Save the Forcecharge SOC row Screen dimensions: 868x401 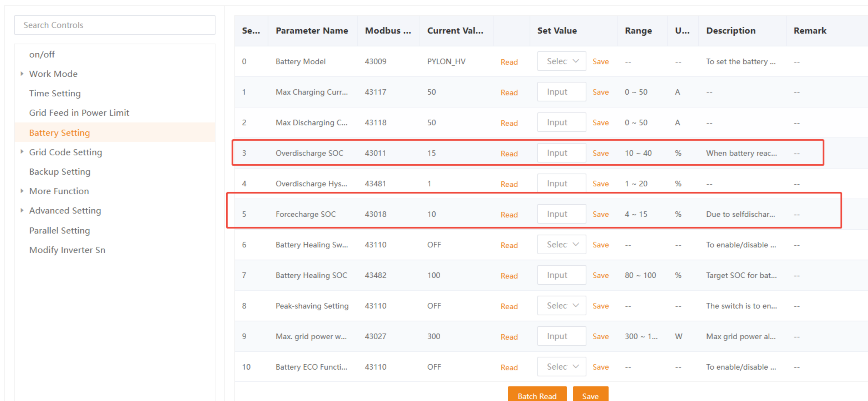point(601,214)
